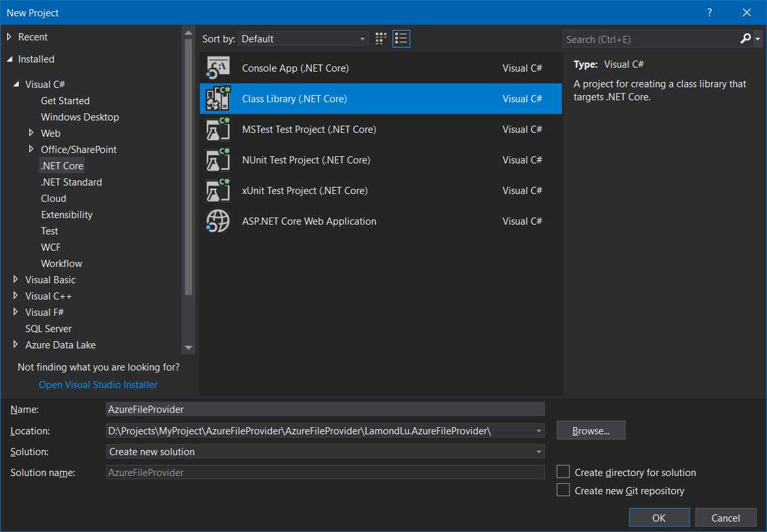Select the xUnit Test Project (.NET Core) label

pyautogui.click(x=305, y=190)
